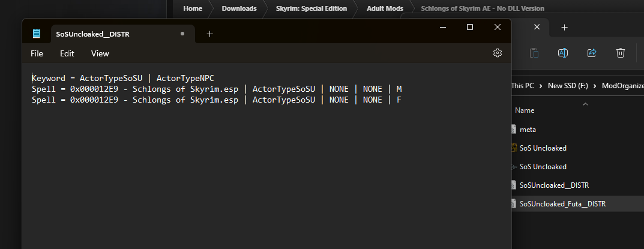
Task: Open the Edit menu in Notepad
Action: coord(67,53)
